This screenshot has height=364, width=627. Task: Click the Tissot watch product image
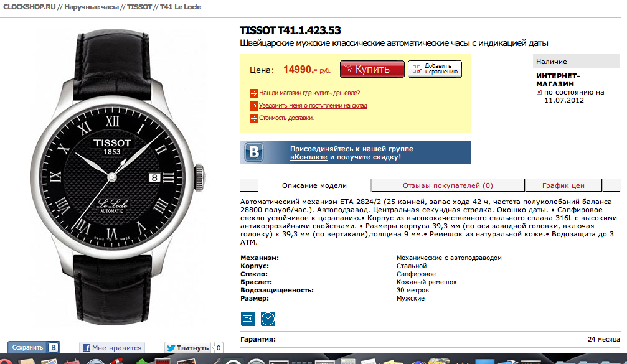116,176
